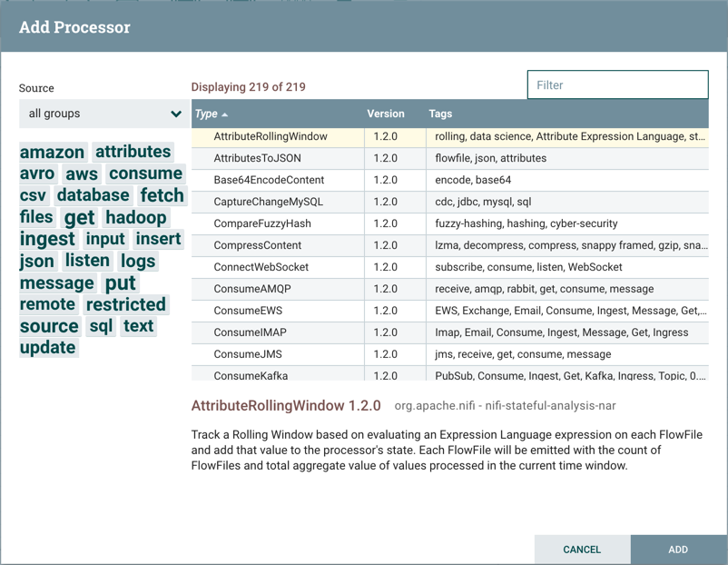Select the ConsumeAMQP processor row
Screen dimensions: 728x565
pos(253,289)
